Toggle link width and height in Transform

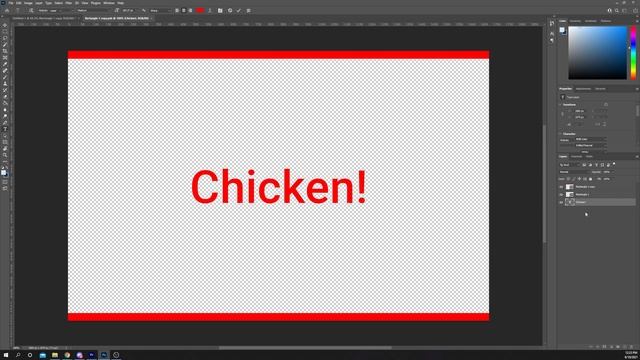(562, 114)
